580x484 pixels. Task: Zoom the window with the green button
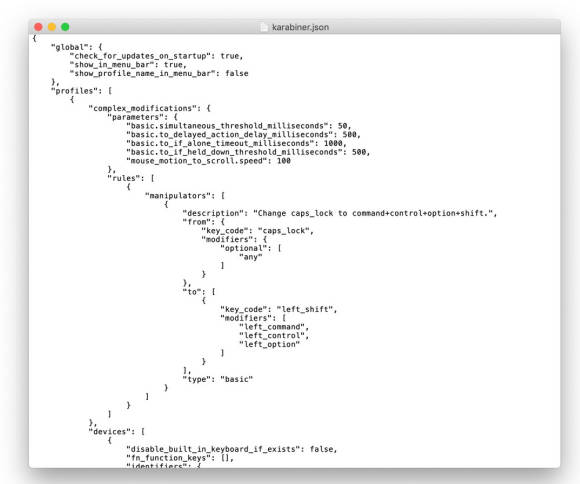[65, 27]
